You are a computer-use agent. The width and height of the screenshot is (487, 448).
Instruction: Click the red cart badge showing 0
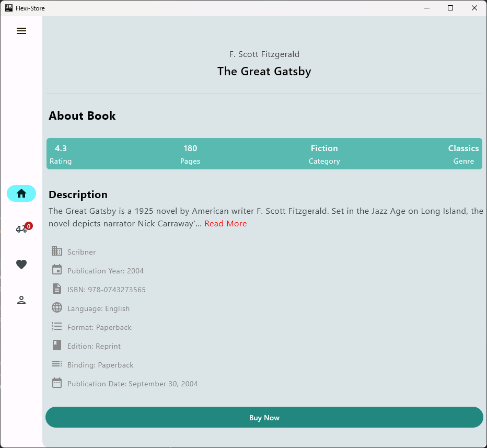[x=29, y=226]
